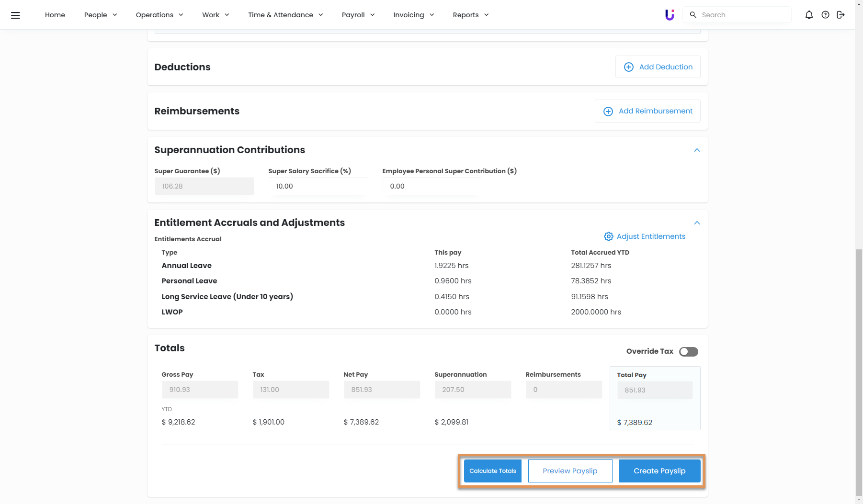This screenshot has height=504, width=863.
Task: Open the hamburger menu icon
Action: [15, 15]
